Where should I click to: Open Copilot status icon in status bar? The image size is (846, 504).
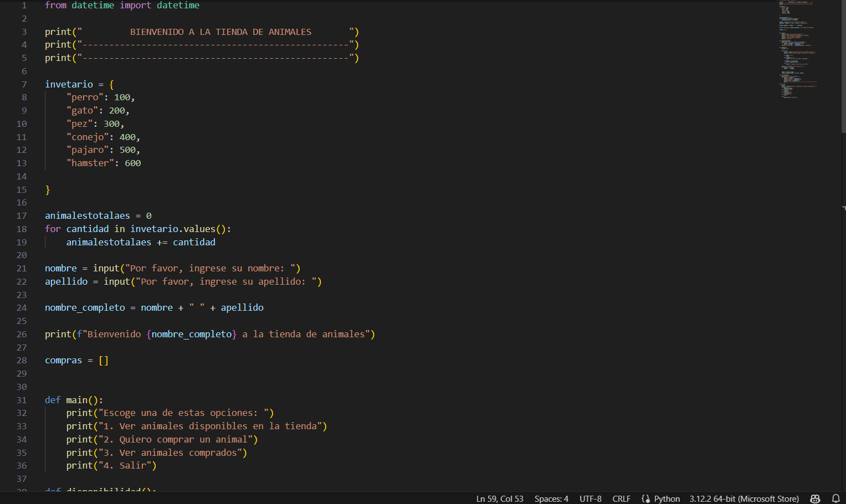(x=815, y=498)
